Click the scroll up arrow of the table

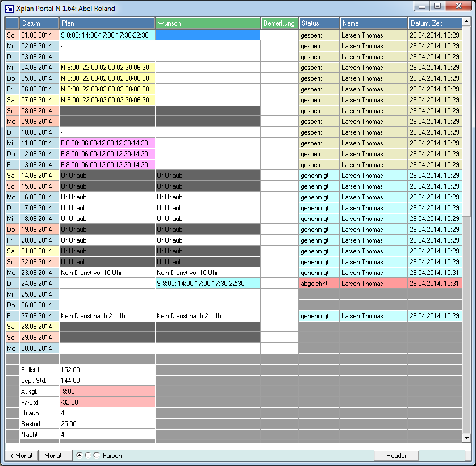coord(466,23)
